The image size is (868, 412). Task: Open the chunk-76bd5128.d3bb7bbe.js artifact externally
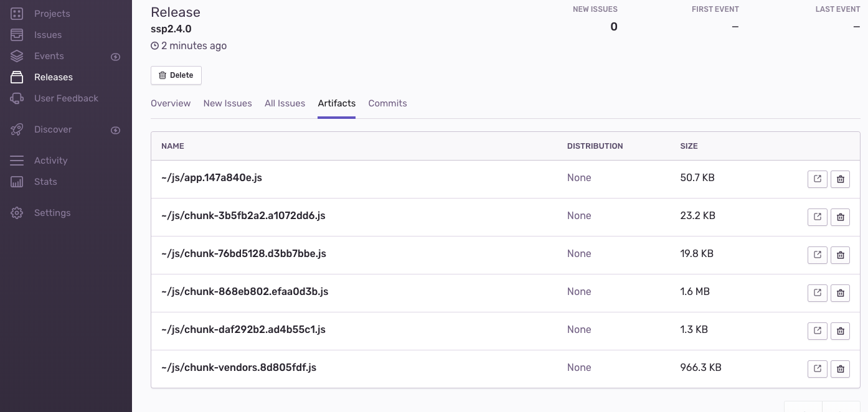[x=817, y=255]
